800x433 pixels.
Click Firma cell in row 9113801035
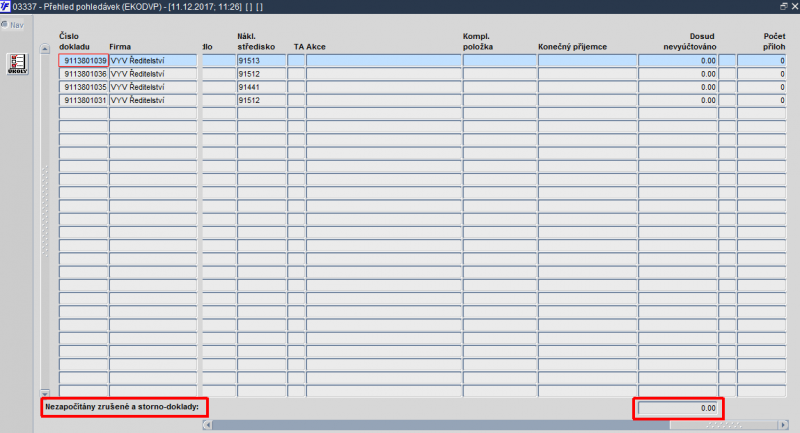pos(153,87)
